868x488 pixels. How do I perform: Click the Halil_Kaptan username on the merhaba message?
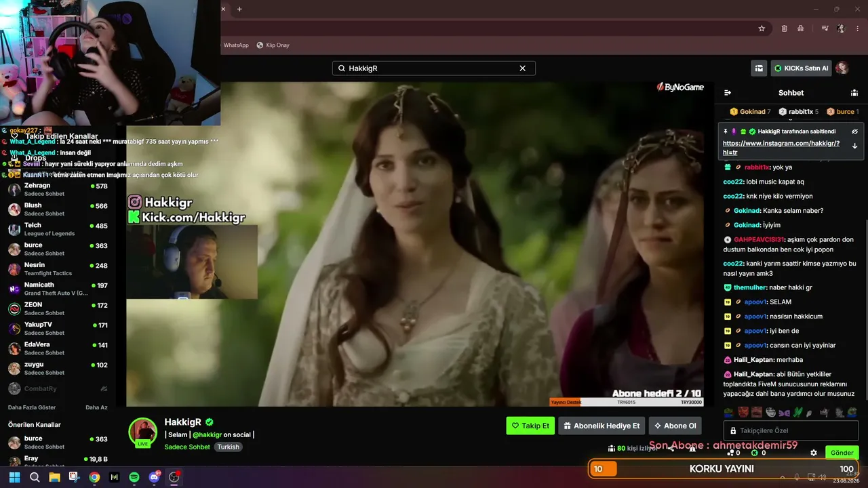click(754, 360)
